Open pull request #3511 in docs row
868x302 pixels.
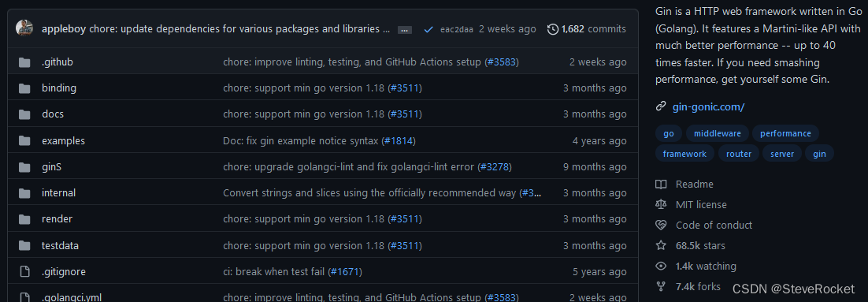click(405, 114)
